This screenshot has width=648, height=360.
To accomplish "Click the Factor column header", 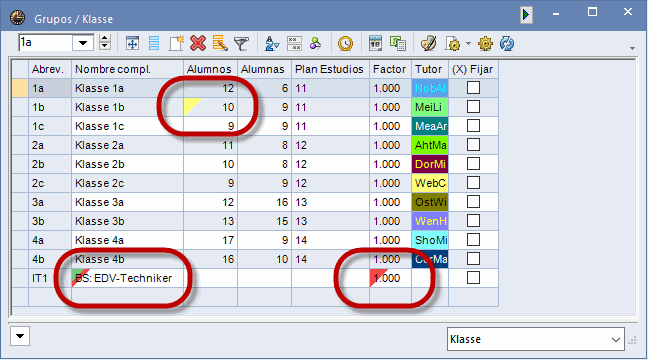I will (x=390, y=69).
